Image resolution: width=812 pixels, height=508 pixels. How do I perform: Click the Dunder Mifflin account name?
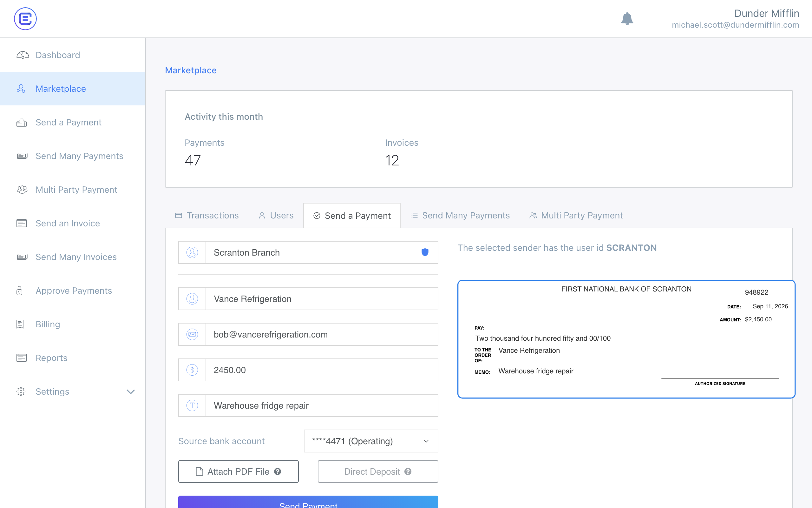pos(766,13)
